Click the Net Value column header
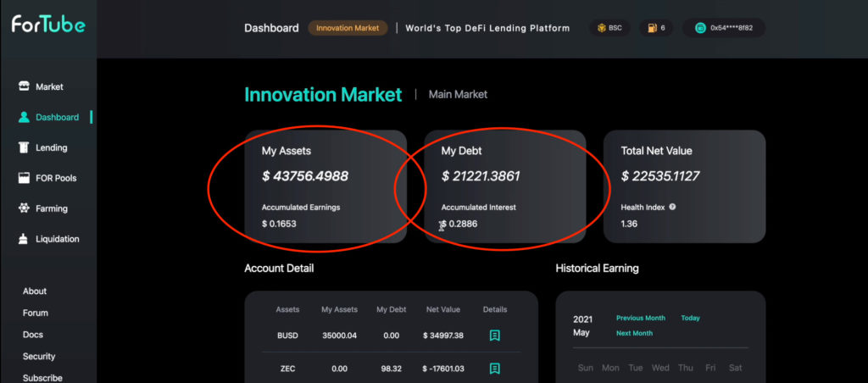Viewport: 868px width, 383px height. 442,309
